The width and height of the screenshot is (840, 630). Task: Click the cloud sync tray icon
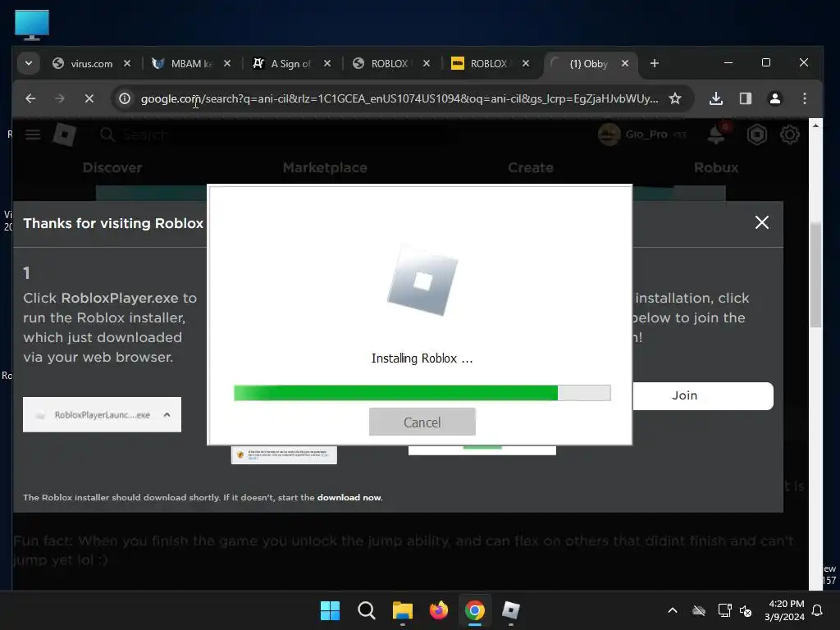[699, 610]
